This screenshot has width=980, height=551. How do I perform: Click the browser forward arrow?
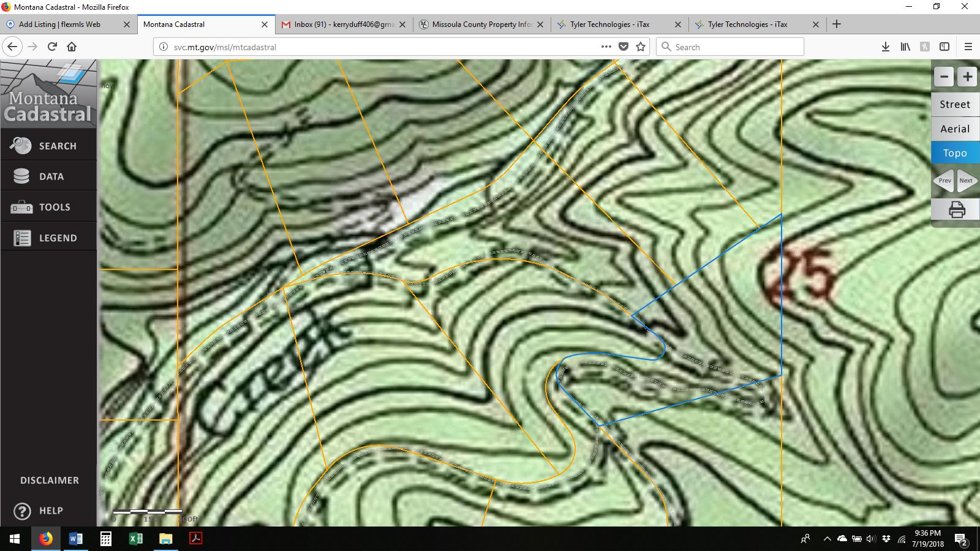32,47
